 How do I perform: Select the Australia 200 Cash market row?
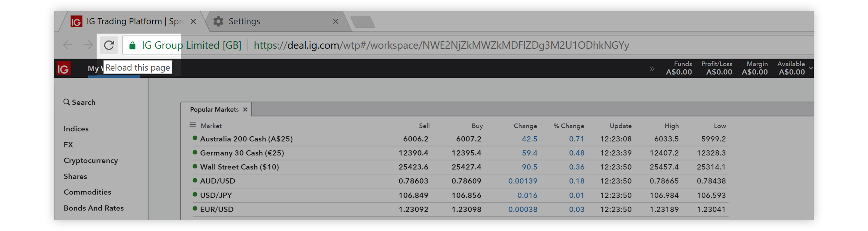tap(460, 139)
